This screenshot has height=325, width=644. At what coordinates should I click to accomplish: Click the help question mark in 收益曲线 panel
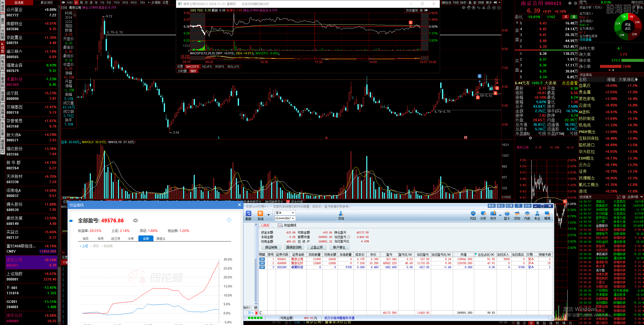point(229,220)
